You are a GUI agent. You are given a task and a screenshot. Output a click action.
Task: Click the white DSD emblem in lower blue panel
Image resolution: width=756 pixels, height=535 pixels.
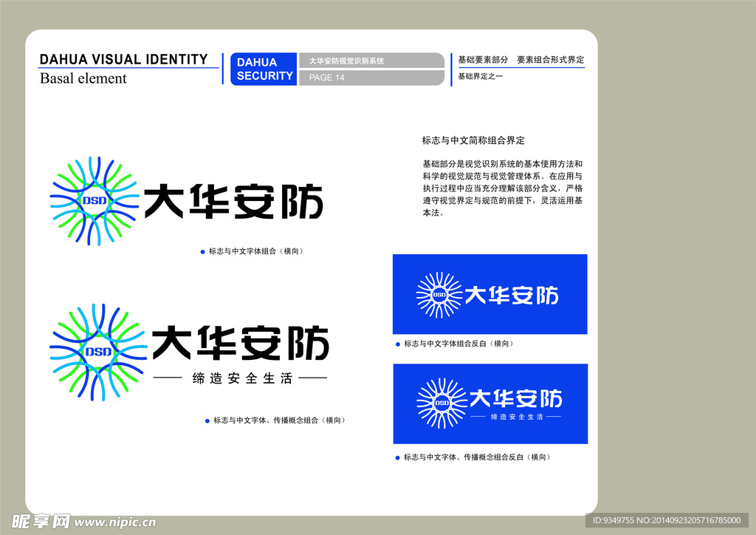[x=442, y=403]
